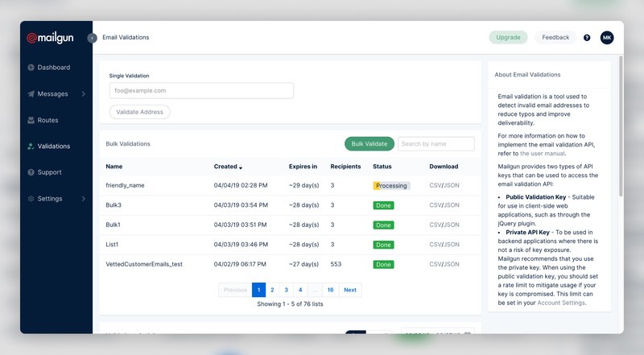The height and width of the screenshot is (355, 644).
Task: Select the List1 list name
Action: click(112, 245)
